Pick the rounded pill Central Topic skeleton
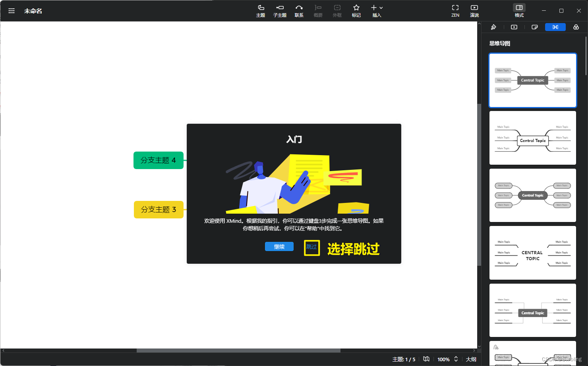Image resolution: width=588 pixels, height=366 pixels. [533, 195]
